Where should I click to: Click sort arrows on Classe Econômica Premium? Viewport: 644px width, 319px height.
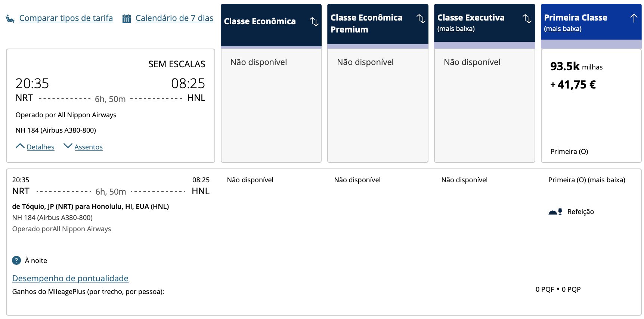pyautogui.click(x=421, y=18)
